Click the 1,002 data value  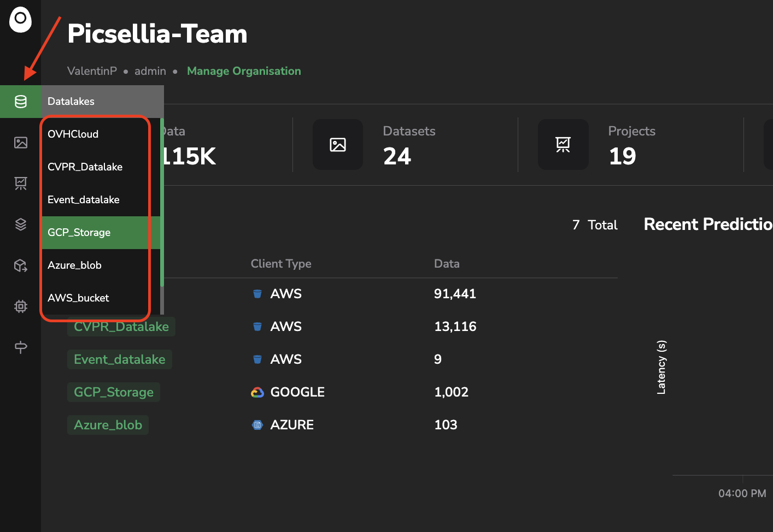451,392
